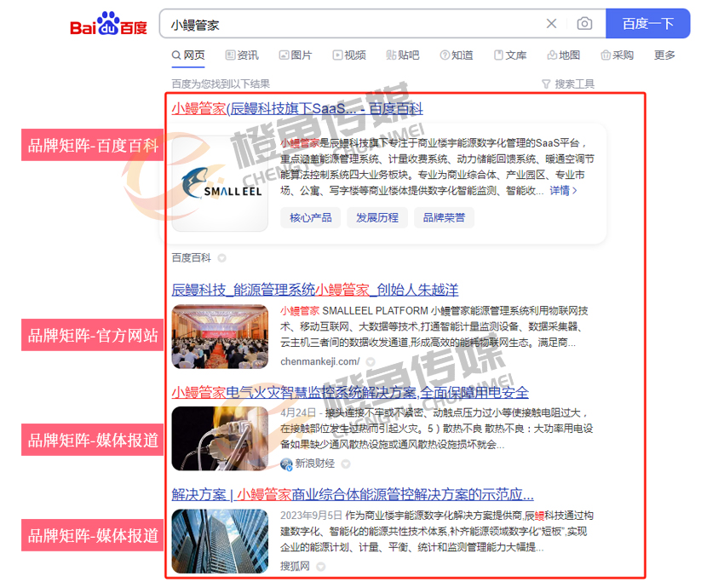Switch to the 采购 tab
724x588 pixels.
tap(618, 55)
